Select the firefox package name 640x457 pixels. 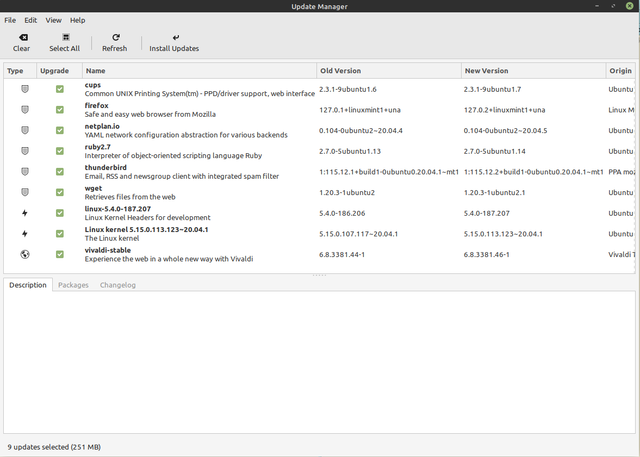96,105
